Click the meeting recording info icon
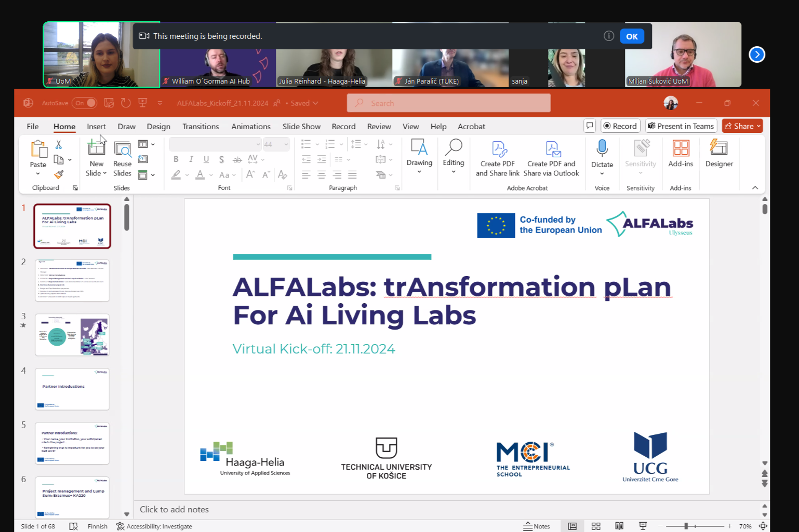The image size is (799, 532). [x=609, y=36]
